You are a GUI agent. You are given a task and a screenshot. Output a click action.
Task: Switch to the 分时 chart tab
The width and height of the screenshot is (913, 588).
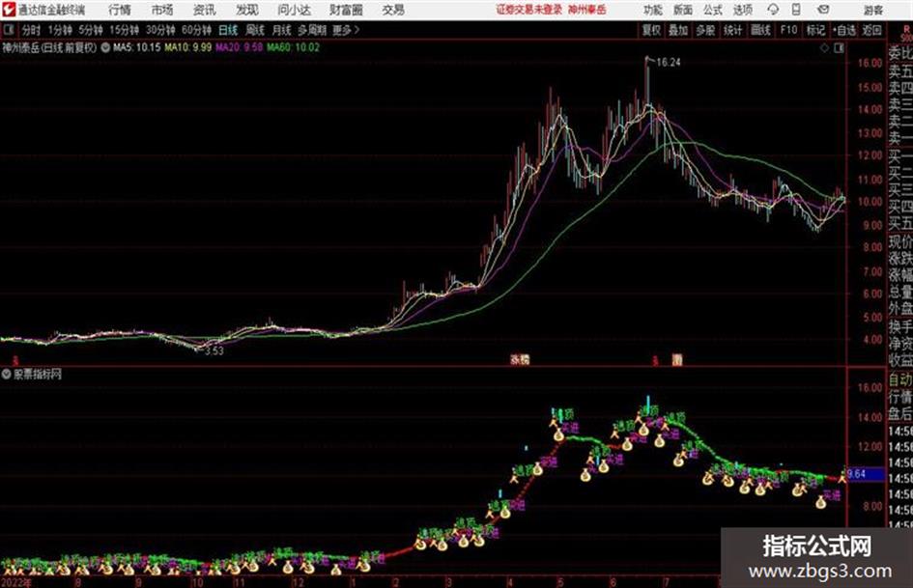coord(32,30)
